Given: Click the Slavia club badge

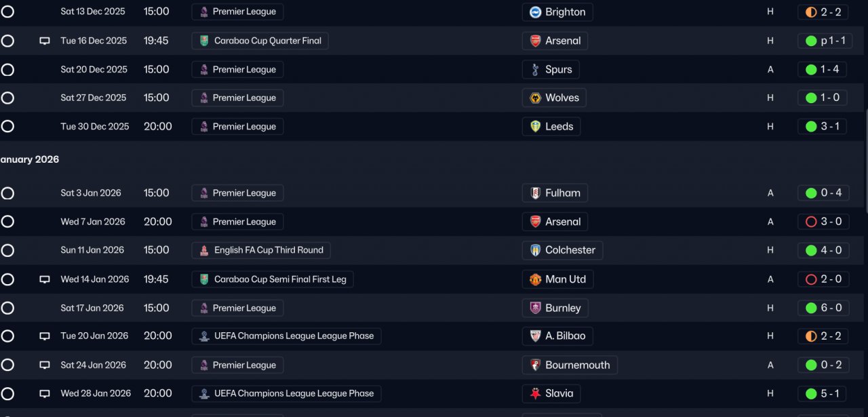Looking at the screenshot, I should pyautogui.click(x=536, y=393).
